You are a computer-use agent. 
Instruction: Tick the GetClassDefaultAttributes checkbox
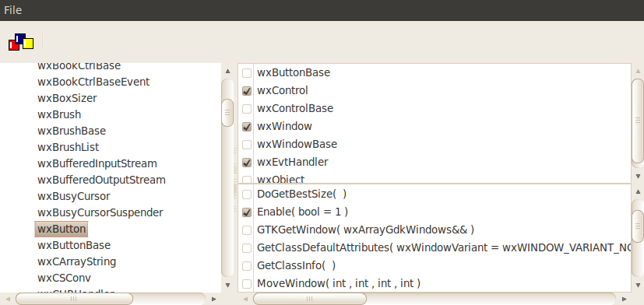pos(247,248)
